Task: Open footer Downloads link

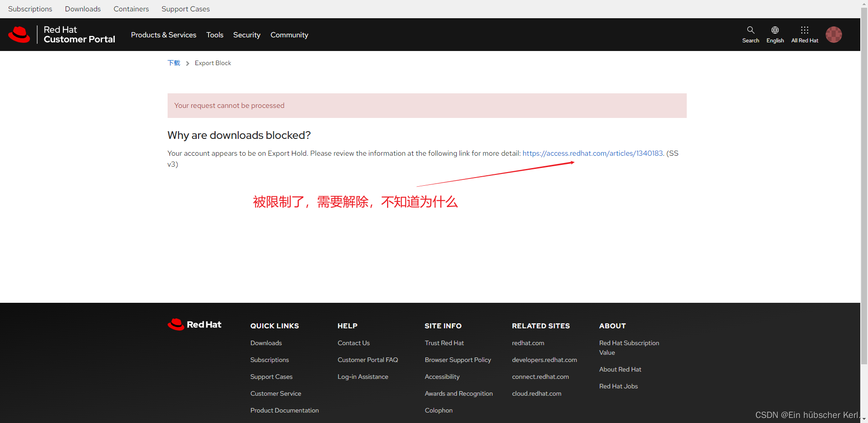Action: (x=266, y=343)
